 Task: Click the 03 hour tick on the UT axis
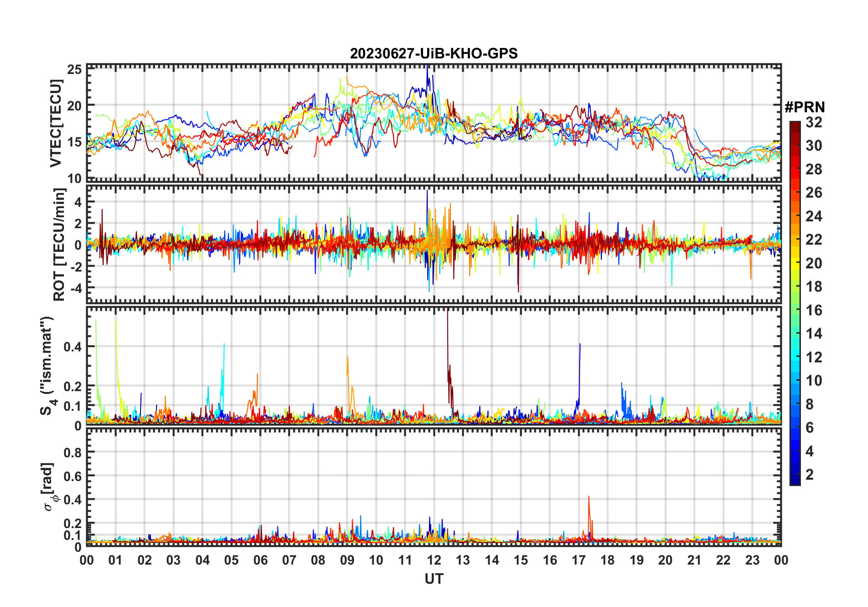[173, 560]
